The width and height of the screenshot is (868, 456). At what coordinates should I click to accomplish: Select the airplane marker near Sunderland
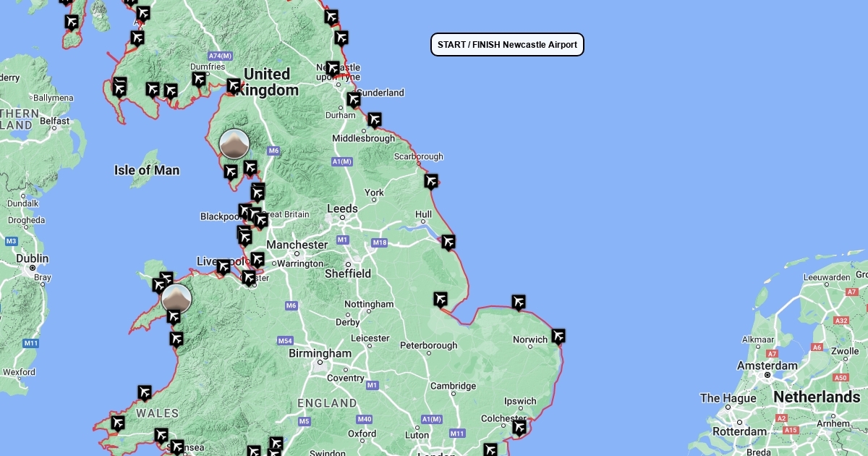click(353, 100)
